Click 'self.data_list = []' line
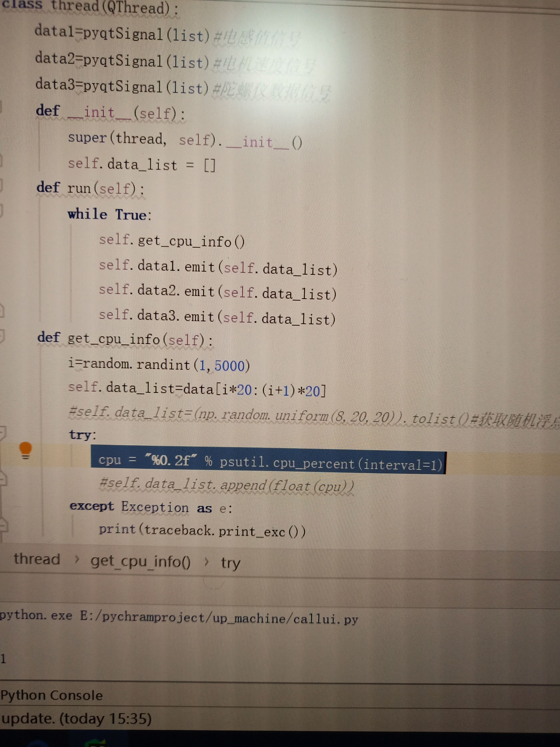The image size is (560, 747). point(142,165)
